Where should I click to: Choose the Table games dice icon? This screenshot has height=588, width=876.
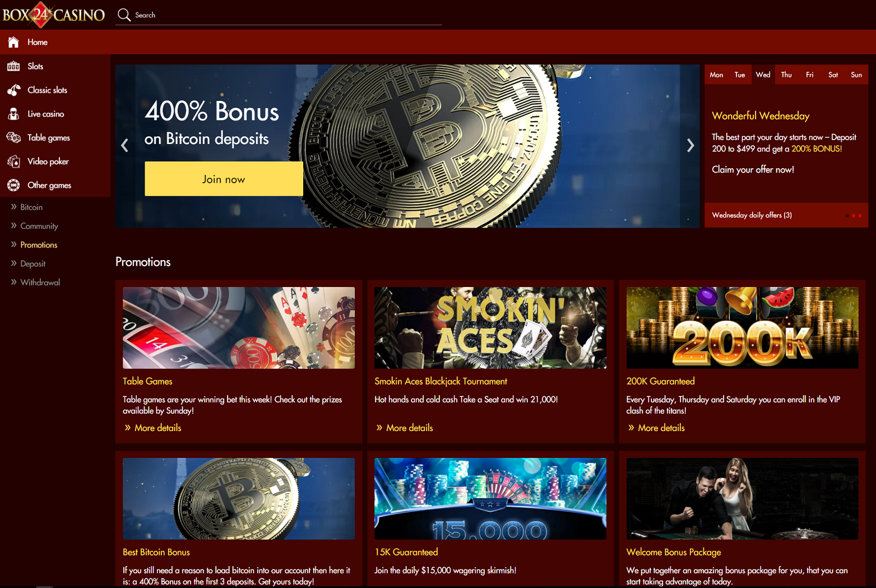tap(13, 137)
